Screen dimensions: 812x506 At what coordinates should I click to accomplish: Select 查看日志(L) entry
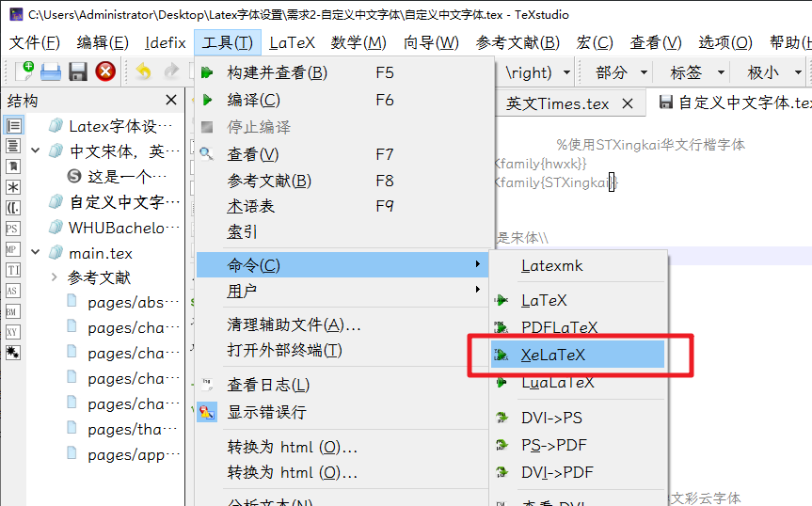pyautogui.click(x=342, y=385)
